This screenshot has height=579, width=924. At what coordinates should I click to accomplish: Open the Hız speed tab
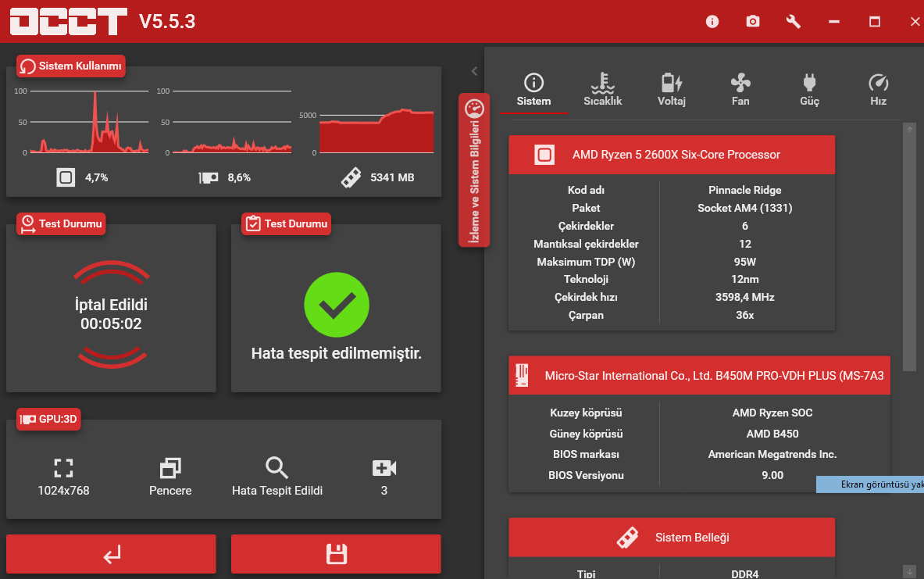[x=878, y=90]
